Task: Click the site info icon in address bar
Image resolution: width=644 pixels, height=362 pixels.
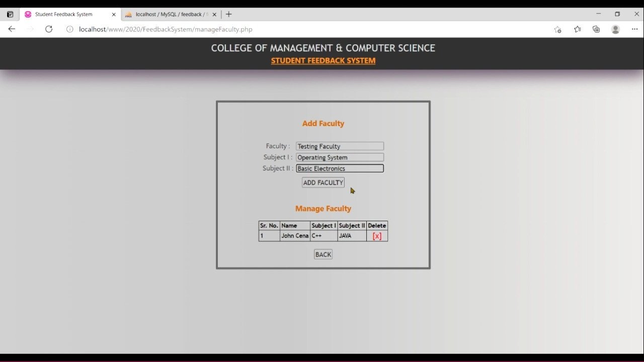Action: coord(70,29)
